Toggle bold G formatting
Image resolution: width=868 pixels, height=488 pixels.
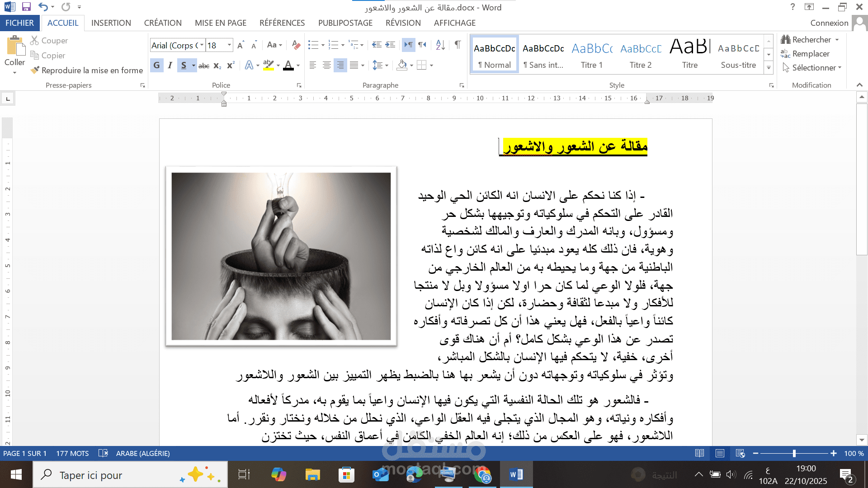156,66
